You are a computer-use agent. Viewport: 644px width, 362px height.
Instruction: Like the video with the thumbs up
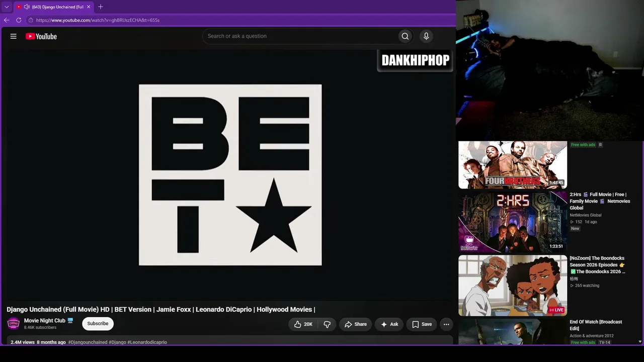pyautogui.click(x=303, y=324)
